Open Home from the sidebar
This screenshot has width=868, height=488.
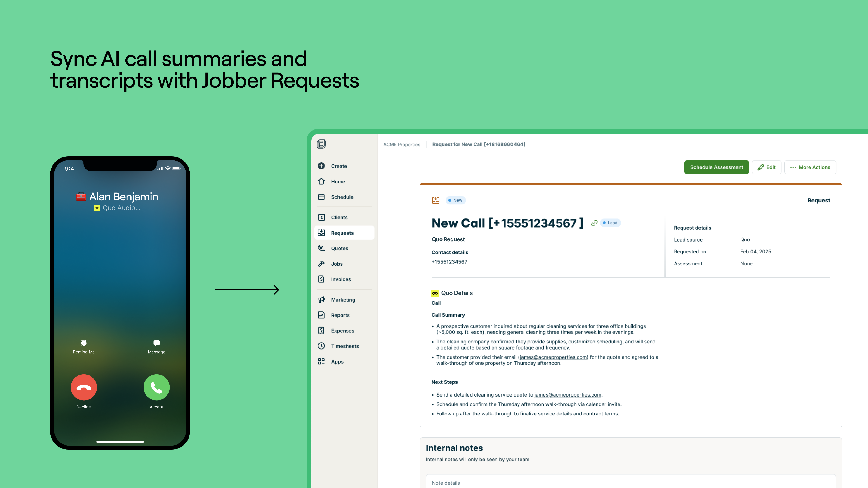coord(338,181)
